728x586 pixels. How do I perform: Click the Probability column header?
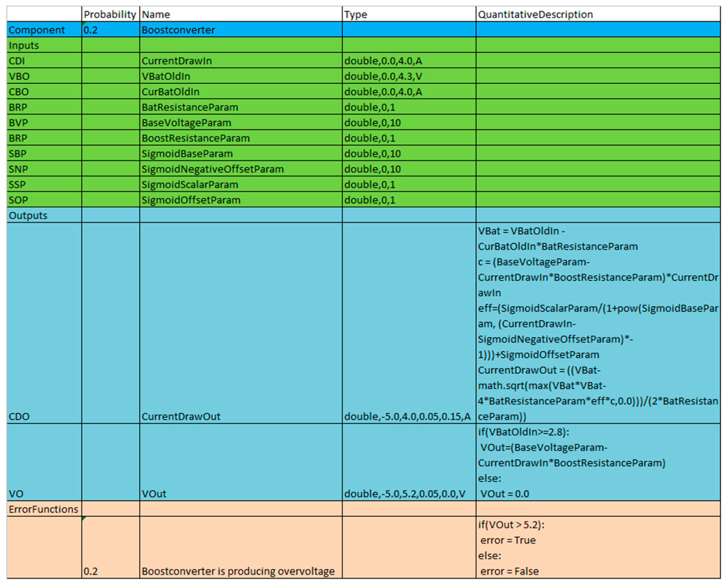point(110,14)
